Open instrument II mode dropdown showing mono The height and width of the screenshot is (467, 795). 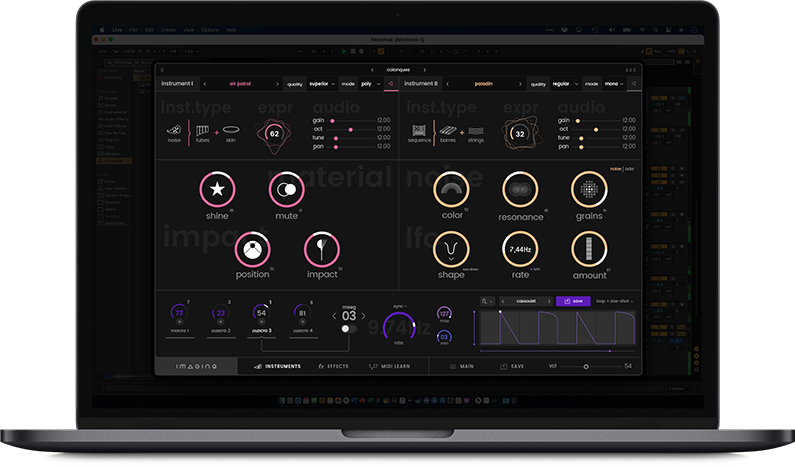click(611, 84)
